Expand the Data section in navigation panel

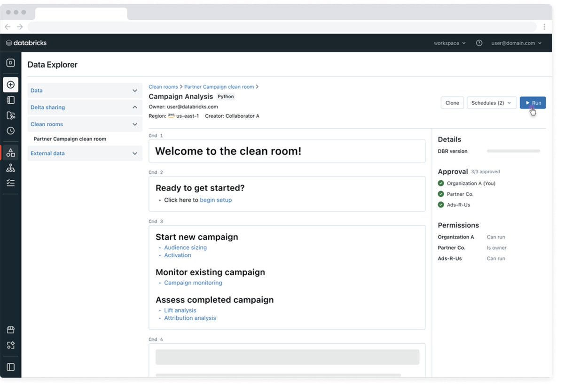pos(85,90)
